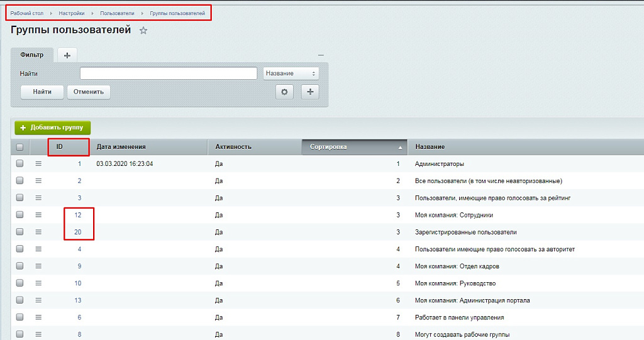Viewport: 644px width, 340px height.
Task: Click the Найти search text field
Action: (169, 74)
